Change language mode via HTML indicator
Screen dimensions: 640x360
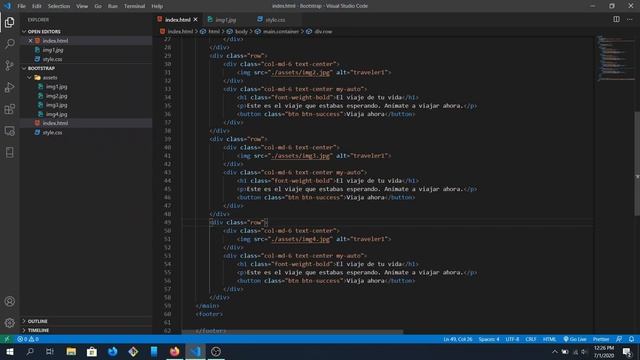[549, 339]
